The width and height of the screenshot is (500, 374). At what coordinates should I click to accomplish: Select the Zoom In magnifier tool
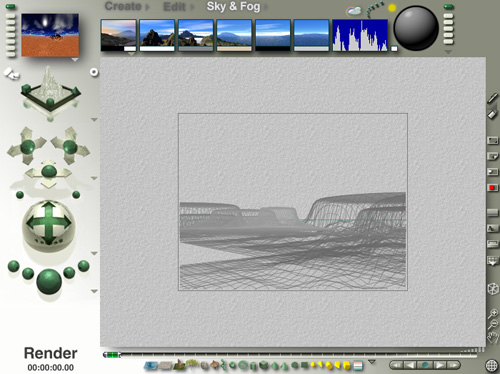tap(493, 313)
